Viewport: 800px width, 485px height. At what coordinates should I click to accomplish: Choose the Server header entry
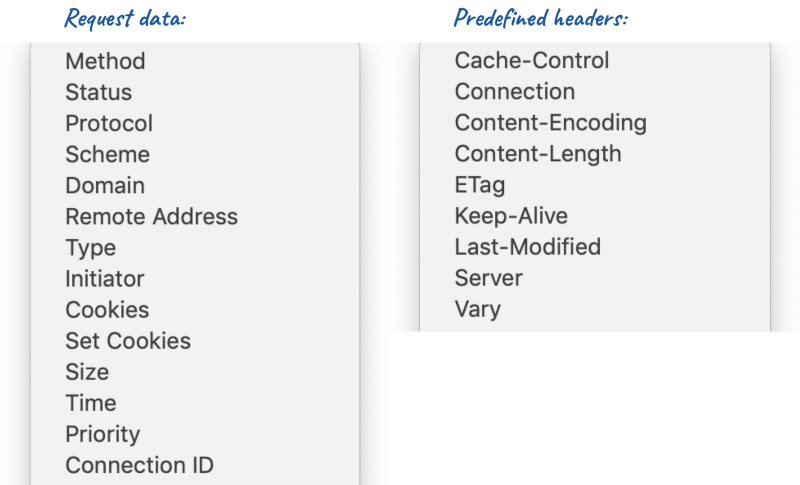point(595,278)
